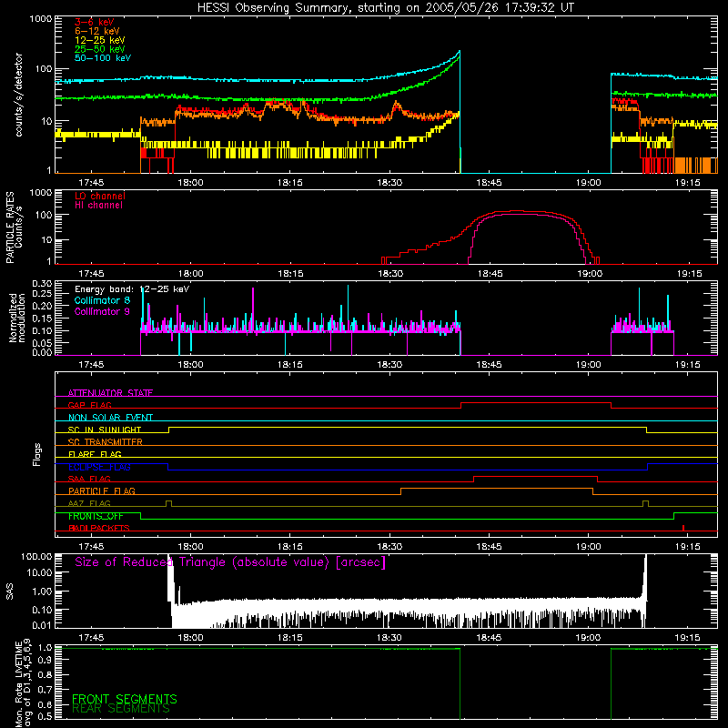The image size is (728, 728).
Task: Click the 'BAD_PACKETS' flag label
Action: coord(99,528)
